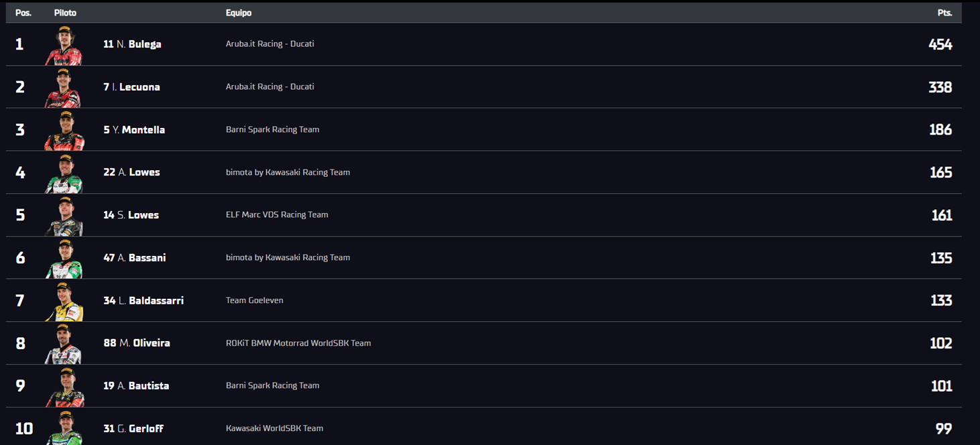The height and width of the screenshot is (445, 980).
Task: Open Barni Spark Racing Team for Montella
Action: (x=272, y=129)
